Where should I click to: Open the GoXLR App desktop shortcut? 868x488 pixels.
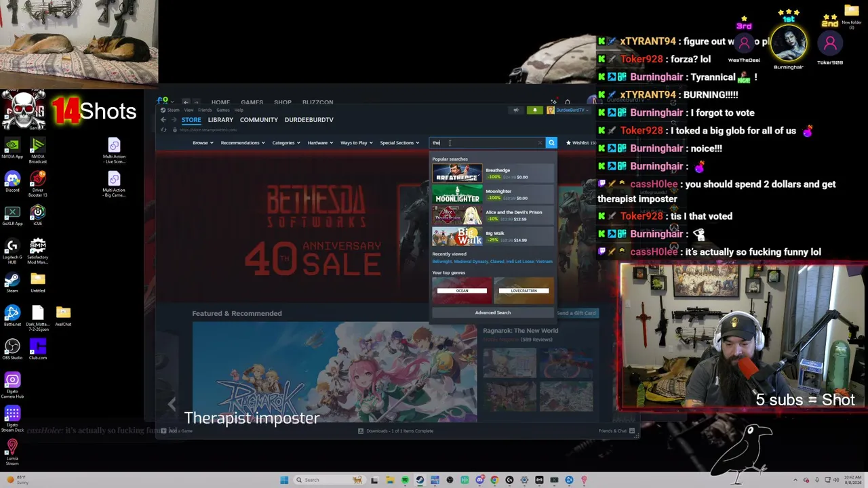tap(12, 215)
